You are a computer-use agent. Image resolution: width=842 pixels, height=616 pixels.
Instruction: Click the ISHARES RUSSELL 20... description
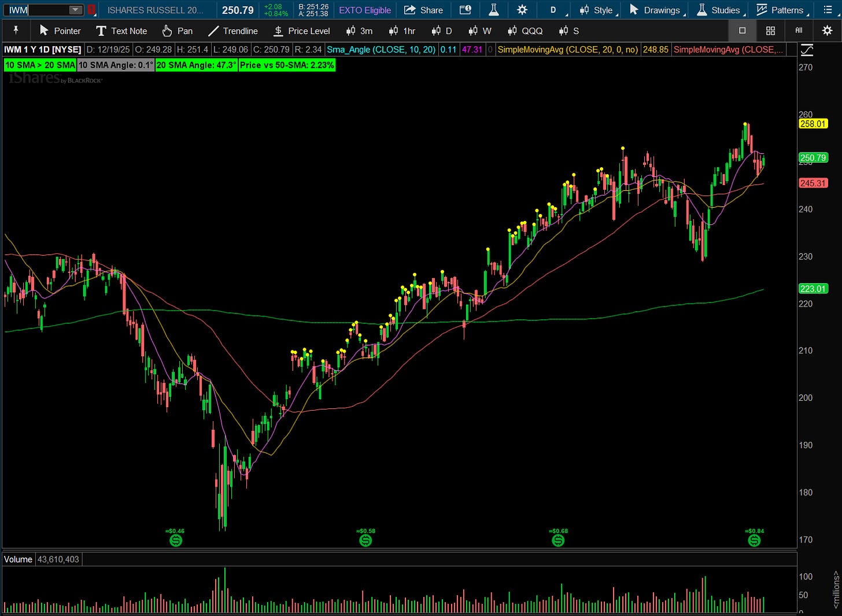point(156,10)
